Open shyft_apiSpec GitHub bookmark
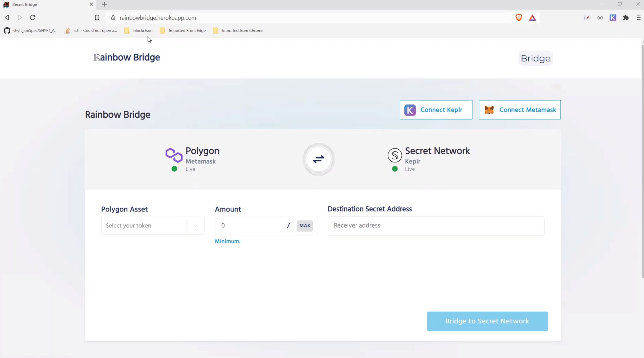Screen dimensions: 644x358 pos(31,31)
